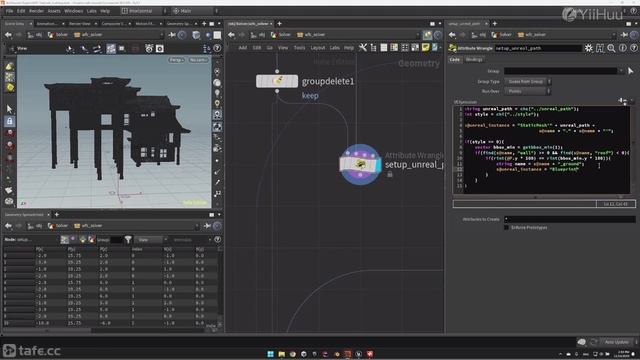
Task: Select the arrow select tool in left toolbar
Action: [x=10, y=109]
